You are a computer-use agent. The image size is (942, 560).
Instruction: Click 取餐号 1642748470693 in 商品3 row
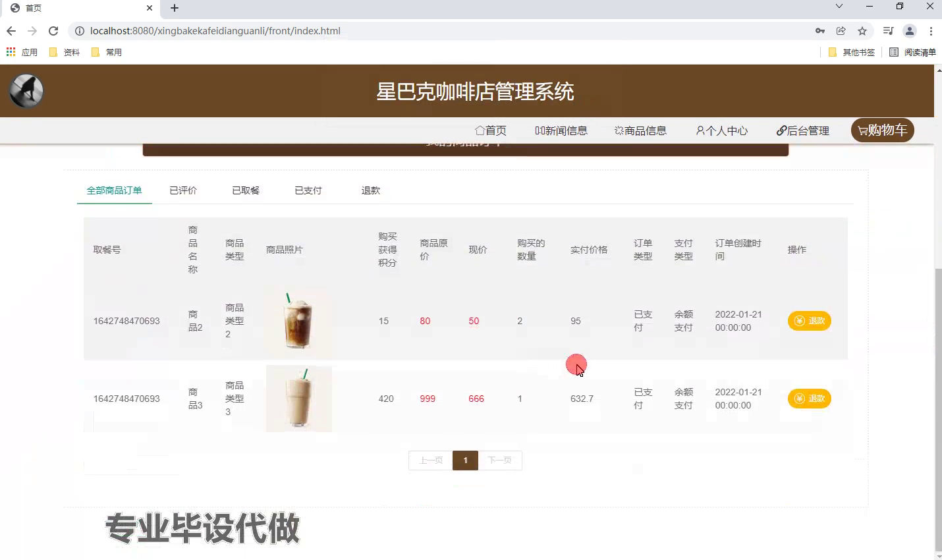coord(126,399)
